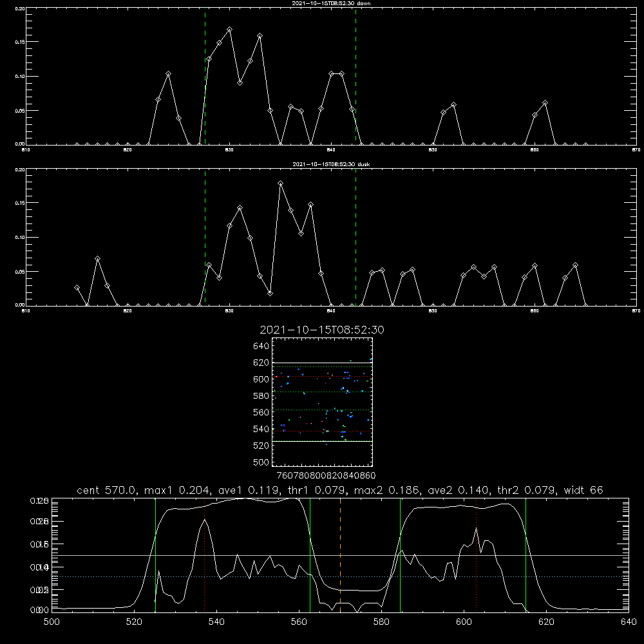Select the 'widt 66' value in bottom title
The height and width of the screenshot is (644, 644).
[x=583, y=490]
